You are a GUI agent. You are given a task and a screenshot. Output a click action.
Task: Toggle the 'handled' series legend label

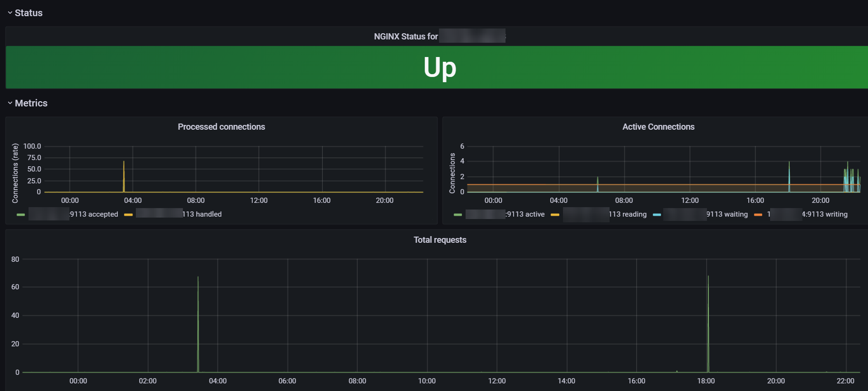click(202, 214)
